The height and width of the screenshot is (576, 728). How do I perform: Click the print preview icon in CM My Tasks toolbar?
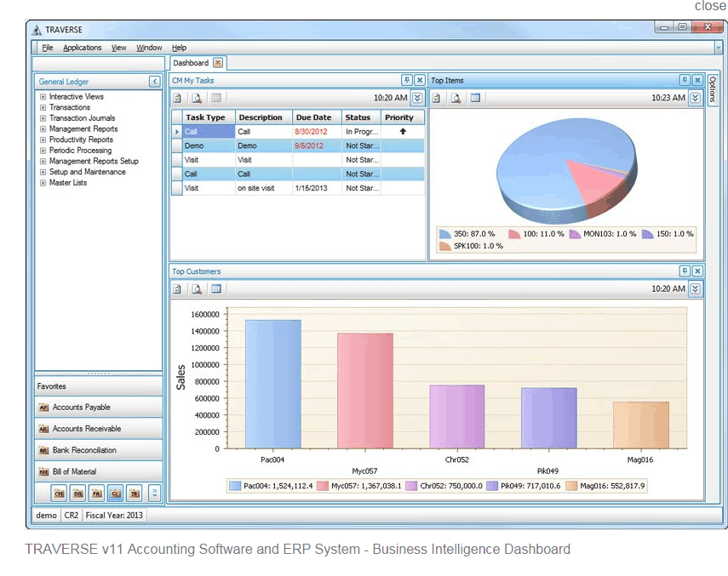coord(197,98)
